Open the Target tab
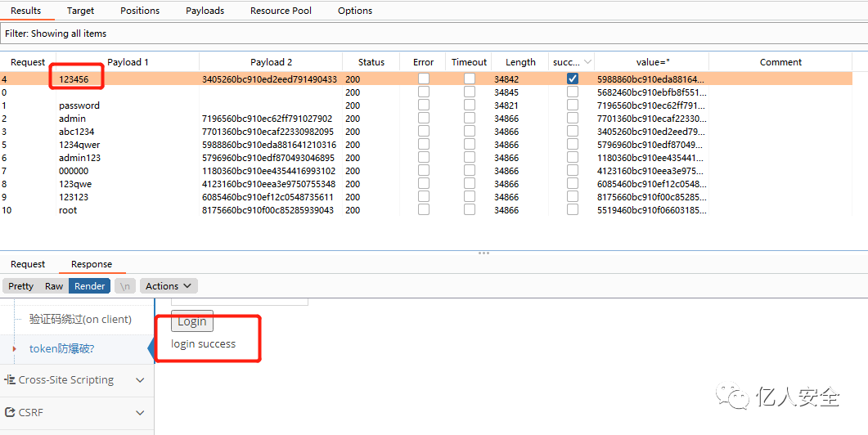 click(x=80, y=11)
